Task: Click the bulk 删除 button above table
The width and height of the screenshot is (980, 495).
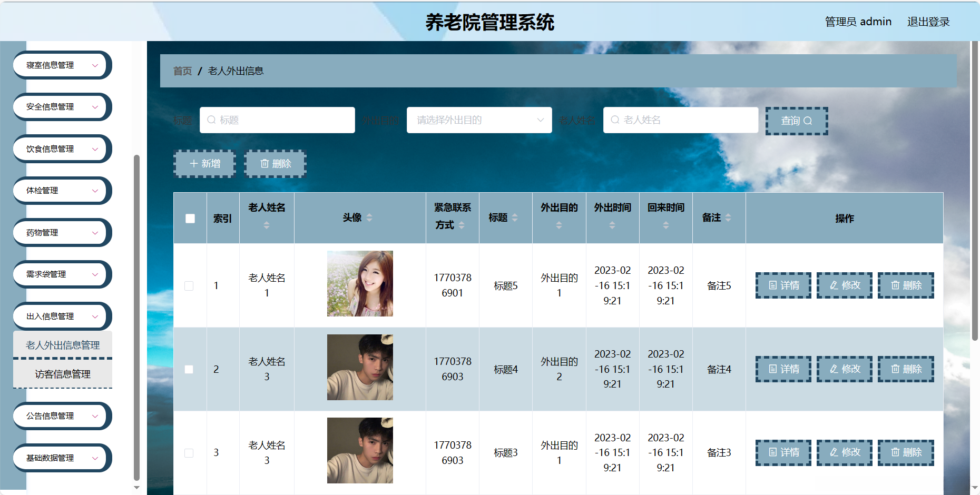Action: pyautogui.click(x=276, y=164)
